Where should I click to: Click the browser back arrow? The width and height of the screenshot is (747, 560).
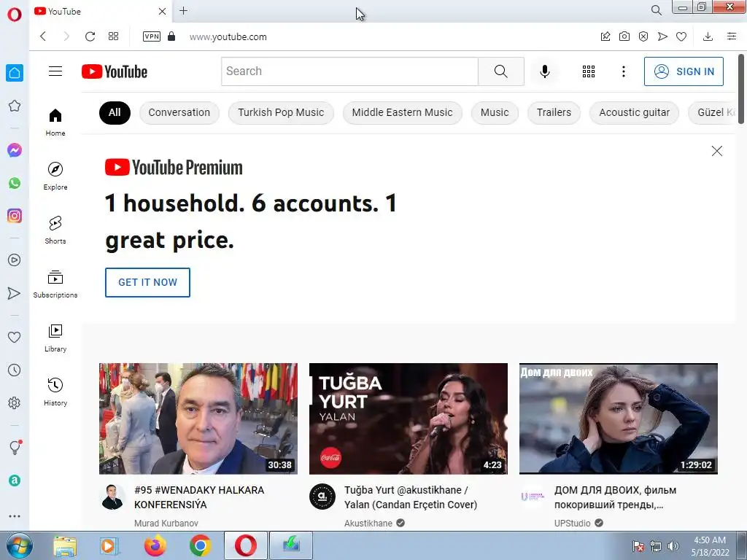pos(43,36)
